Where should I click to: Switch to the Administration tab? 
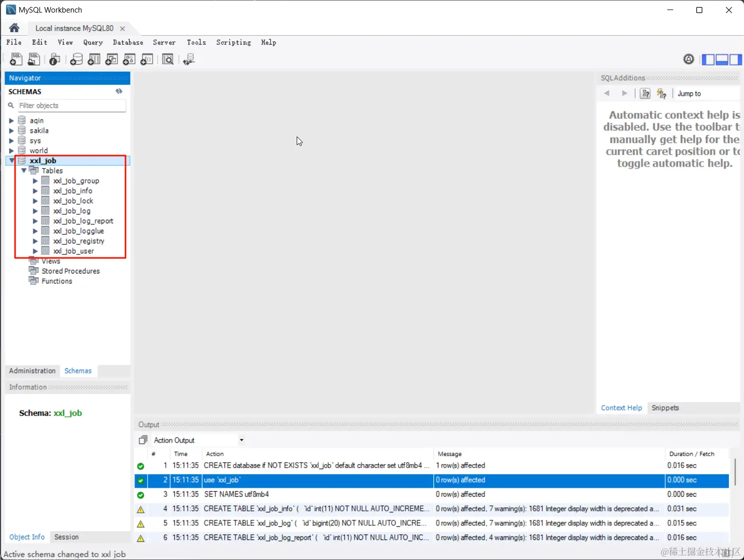(32, 371)
